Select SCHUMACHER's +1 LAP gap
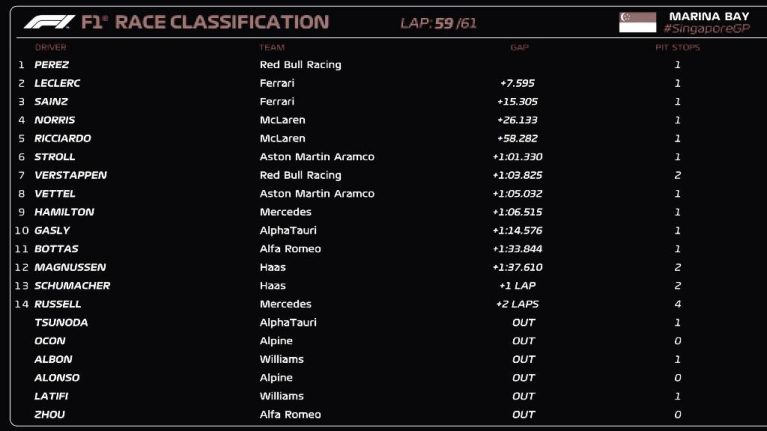This screenshot has height=431, width=767. pyautogui.click(x=517, y=286)
